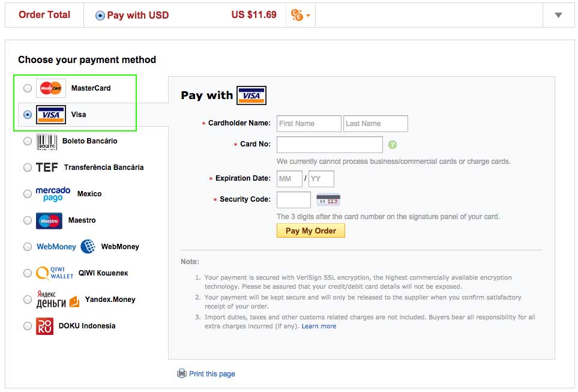
Task: Click the green card number help icon
Action: (x=393, y=145)
